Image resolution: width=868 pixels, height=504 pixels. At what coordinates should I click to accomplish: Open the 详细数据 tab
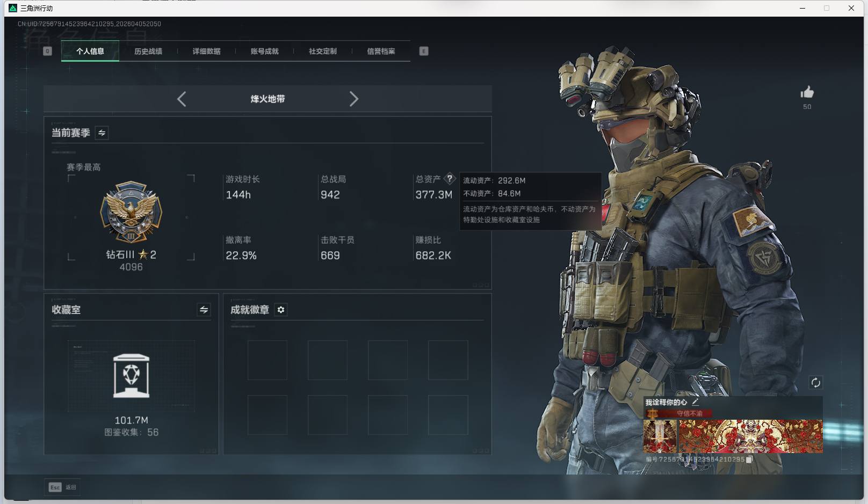207,51
